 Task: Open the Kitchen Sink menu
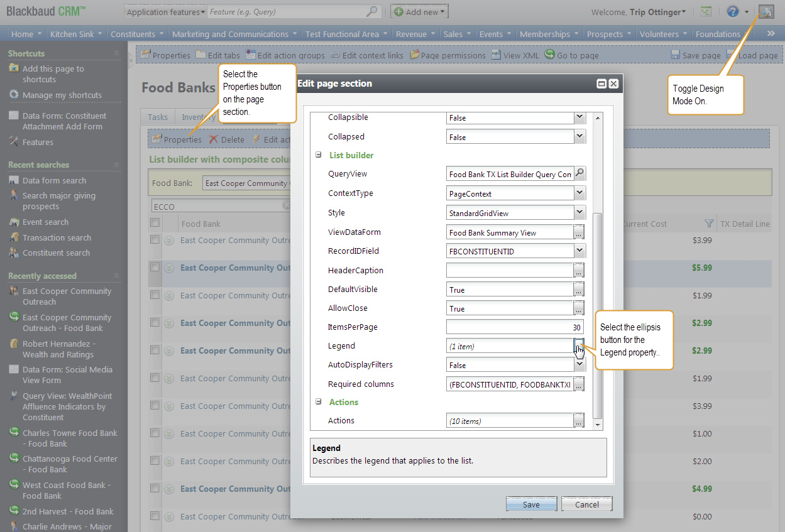click(76, 34)
